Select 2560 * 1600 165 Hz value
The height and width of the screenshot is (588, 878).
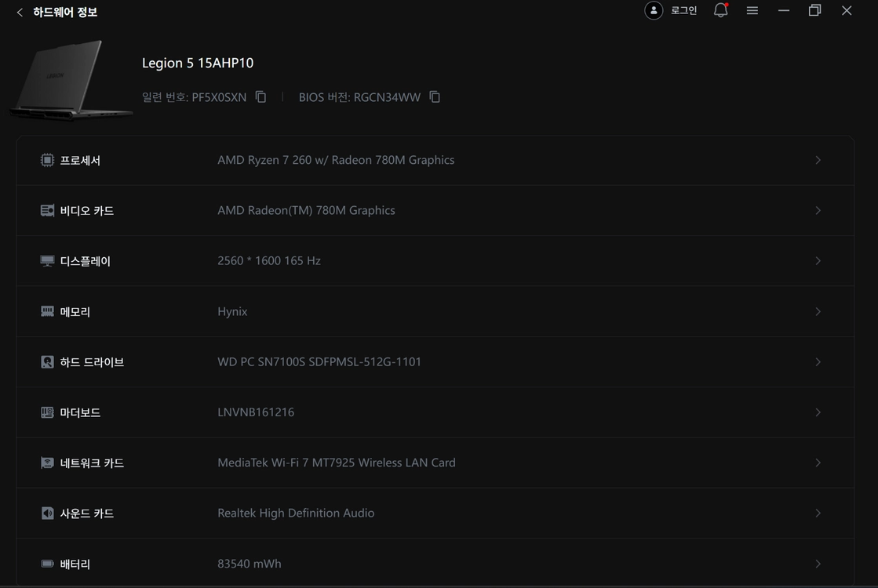coord(269,261)
